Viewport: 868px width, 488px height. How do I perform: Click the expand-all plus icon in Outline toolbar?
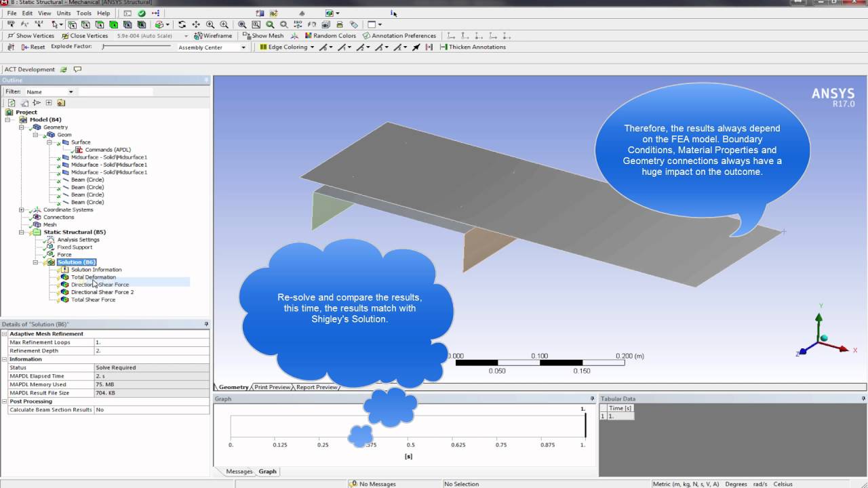coord(48,102)
